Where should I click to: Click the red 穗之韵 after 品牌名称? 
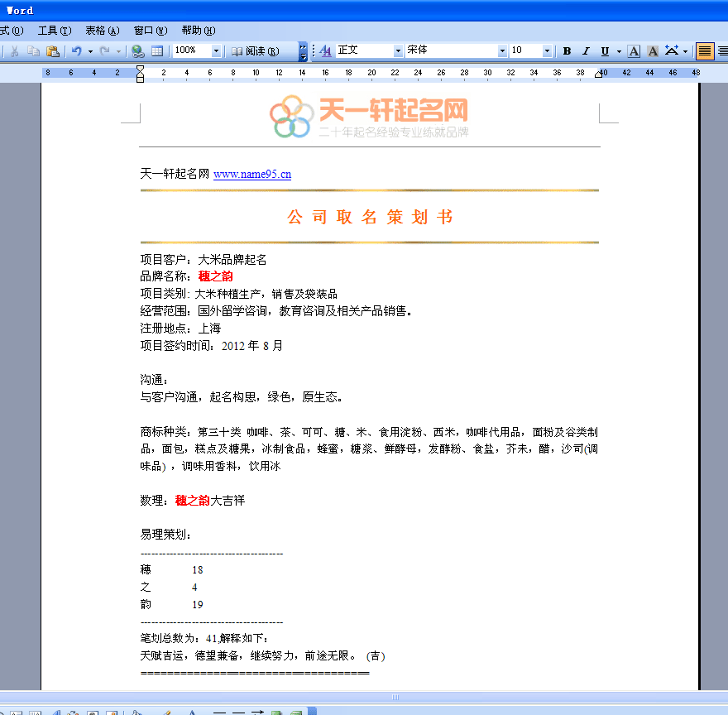click(x=215, y=276)
